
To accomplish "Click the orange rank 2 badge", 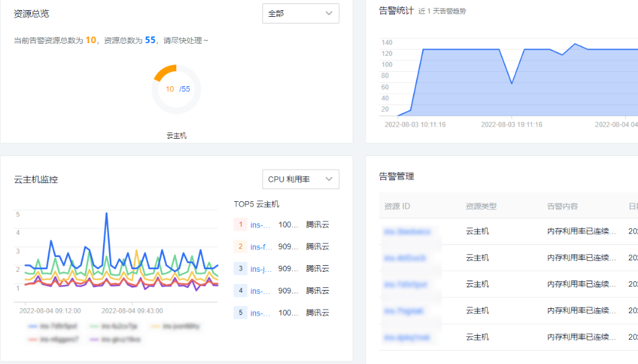I will pos(240,246).
